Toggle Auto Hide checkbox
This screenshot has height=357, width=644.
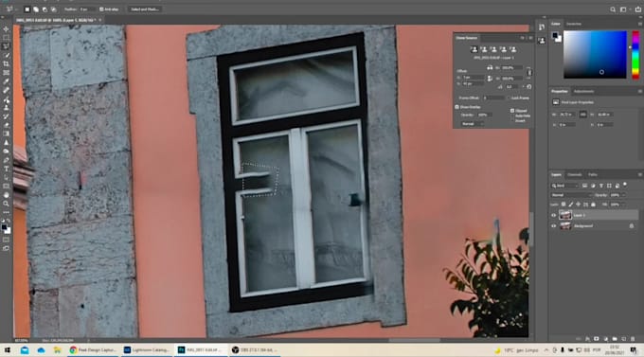512,116
